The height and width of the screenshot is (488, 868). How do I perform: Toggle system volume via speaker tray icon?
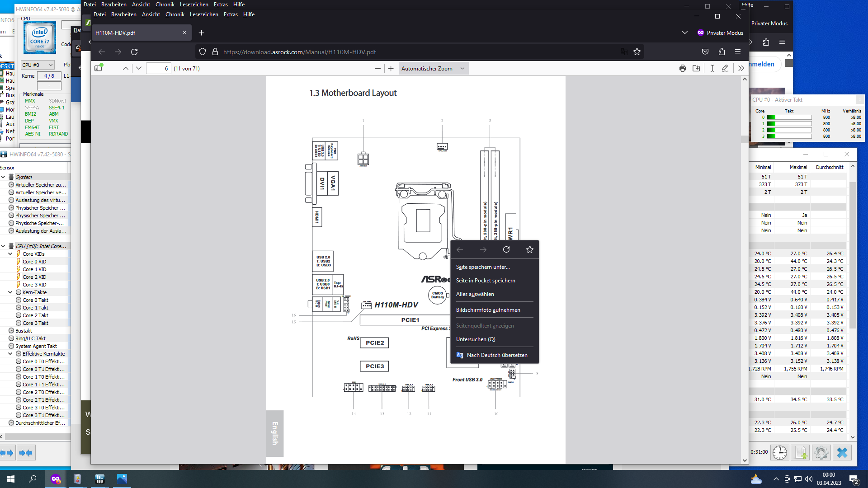808,479
